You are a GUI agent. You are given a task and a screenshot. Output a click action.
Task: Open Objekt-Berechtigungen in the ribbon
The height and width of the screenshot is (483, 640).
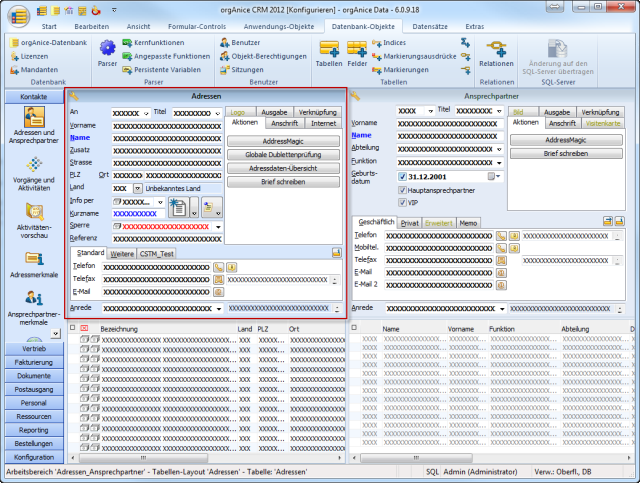pyautogui.click(x=264, y=56)
